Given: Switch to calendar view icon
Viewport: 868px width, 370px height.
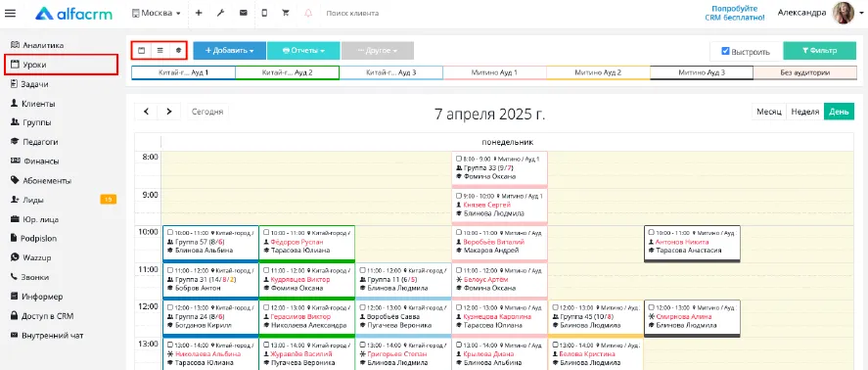Looking at the screenshot, I should [x=141, y=50].
